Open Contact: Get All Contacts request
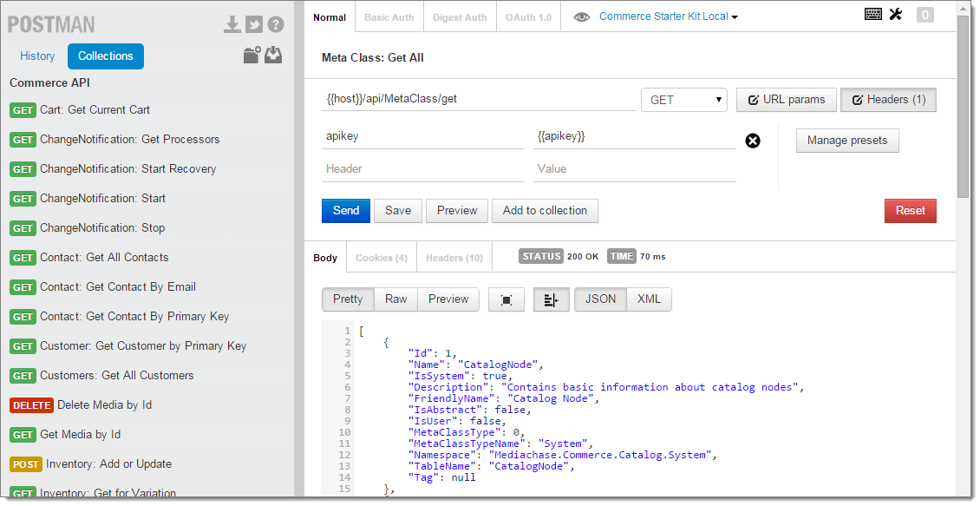980x506 pixels. click(x=104, y=257)
